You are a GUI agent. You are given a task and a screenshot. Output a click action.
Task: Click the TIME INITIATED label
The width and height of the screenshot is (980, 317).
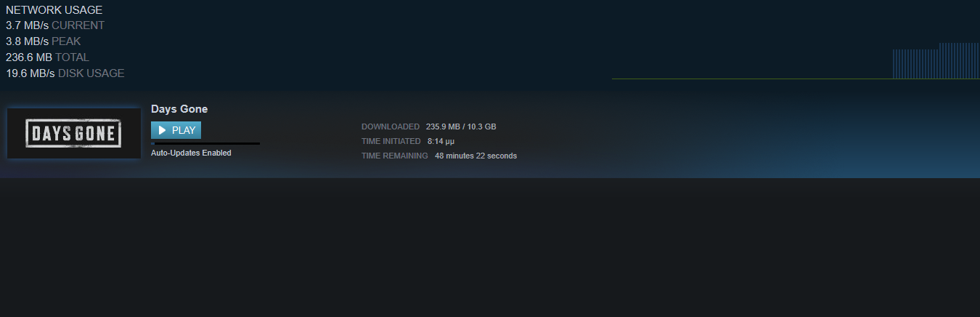click(x=391, y=141)
